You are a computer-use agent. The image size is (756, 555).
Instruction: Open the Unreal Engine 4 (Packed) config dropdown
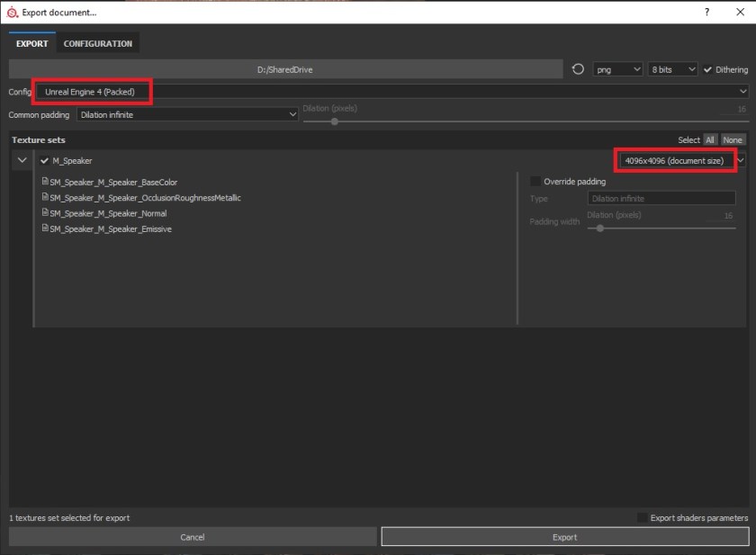coord(391,92)
